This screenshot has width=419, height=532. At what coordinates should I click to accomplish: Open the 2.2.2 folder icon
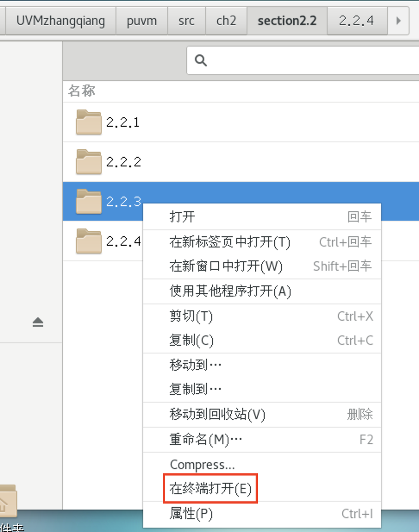pyautogui.click(x=88, y=162)
